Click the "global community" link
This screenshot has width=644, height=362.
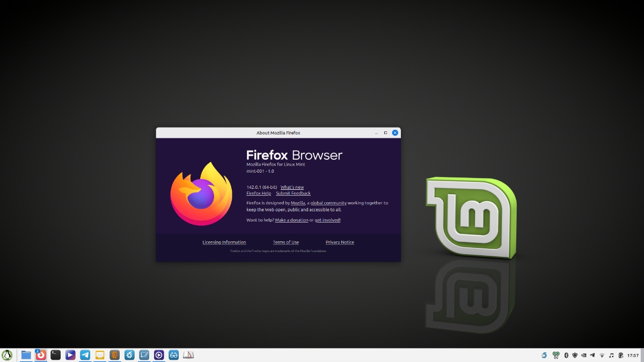[x=328, y=203]
